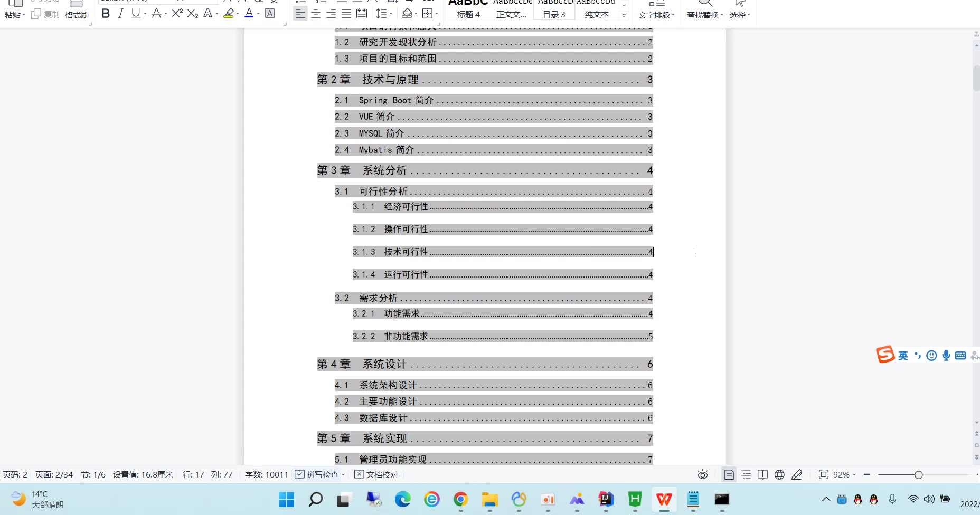
Task: Switch to outline view
Action: pyautogui.click(x=746, y=475)
